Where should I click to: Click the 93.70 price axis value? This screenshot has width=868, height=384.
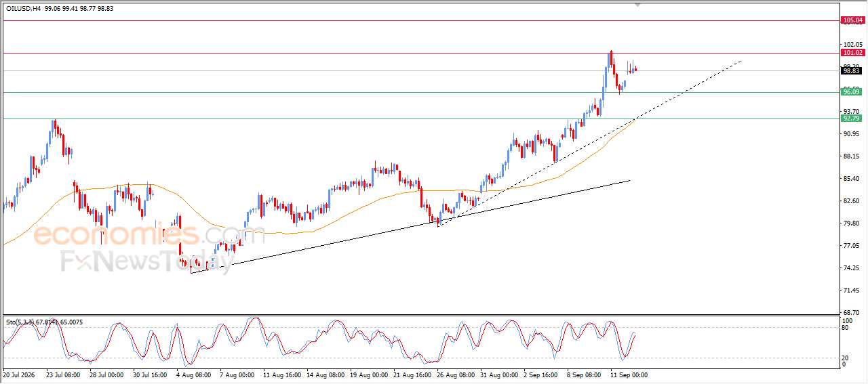tap(851, 111)
